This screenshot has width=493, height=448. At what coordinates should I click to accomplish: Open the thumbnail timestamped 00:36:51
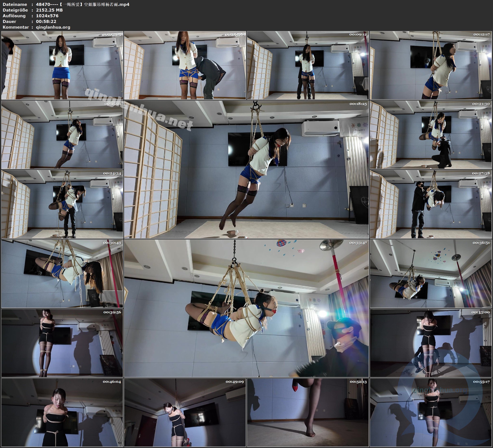coord(431,273)
